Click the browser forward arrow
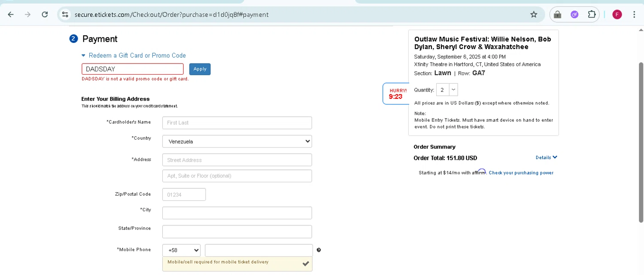This screenshot has height=275, width=644. pos(28,15)
